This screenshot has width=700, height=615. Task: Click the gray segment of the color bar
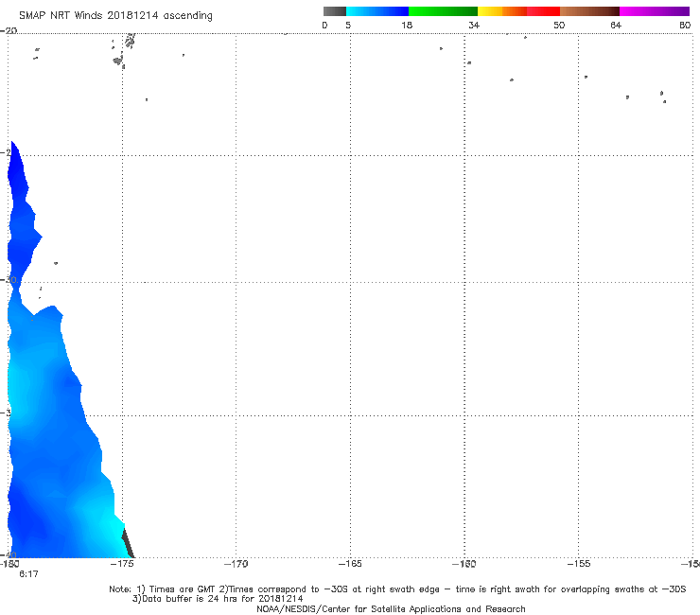point(335,11)
